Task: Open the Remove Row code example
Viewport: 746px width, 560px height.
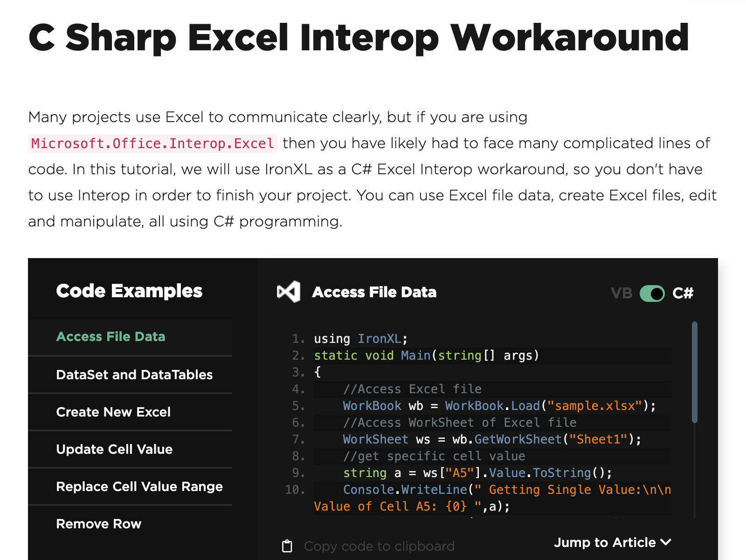Action: point(98,524)
